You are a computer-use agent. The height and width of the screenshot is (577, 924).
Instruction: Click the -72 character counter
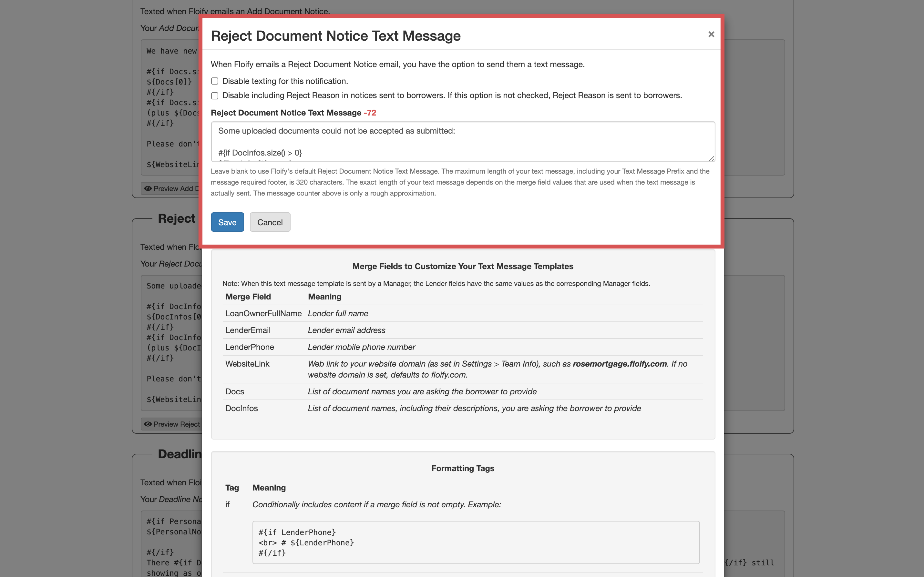pyautogui.click(x=370, y=113)
